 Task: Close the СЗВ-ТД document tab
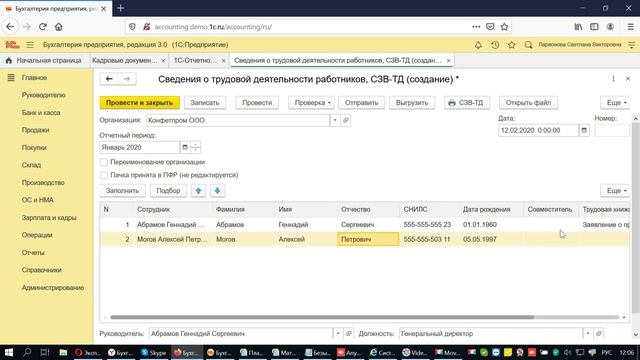pos(448,60)
